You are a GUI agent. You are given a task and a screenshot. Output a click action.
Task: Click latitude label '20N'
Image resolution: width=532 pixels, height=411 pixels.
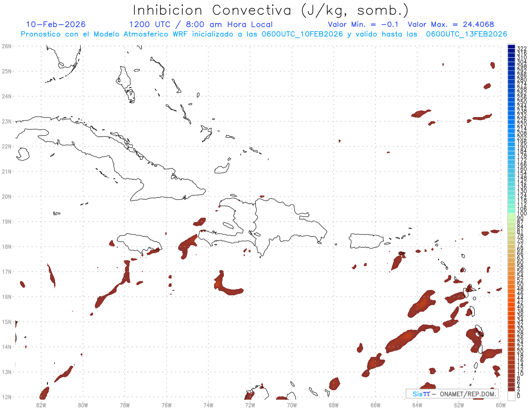(7, 196)
